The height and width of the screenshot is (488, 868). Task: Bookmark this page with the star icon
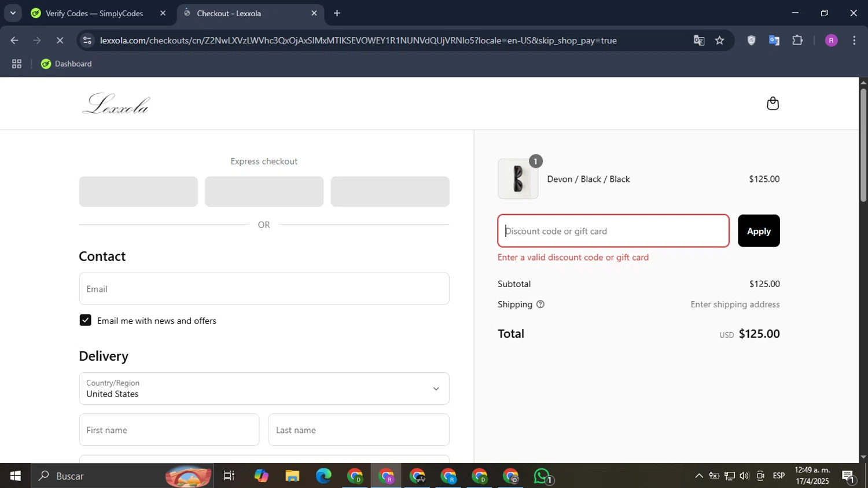coord(719,41)
